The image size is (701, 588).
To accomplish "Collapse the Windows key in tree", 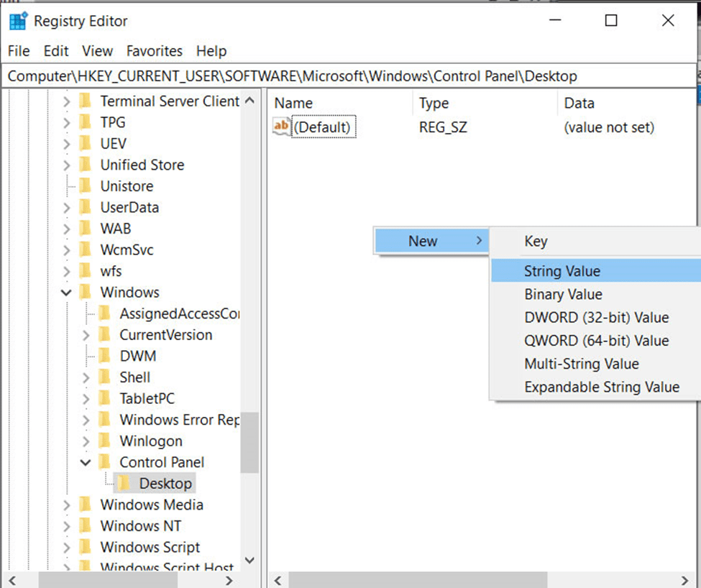I will point(66,293).
